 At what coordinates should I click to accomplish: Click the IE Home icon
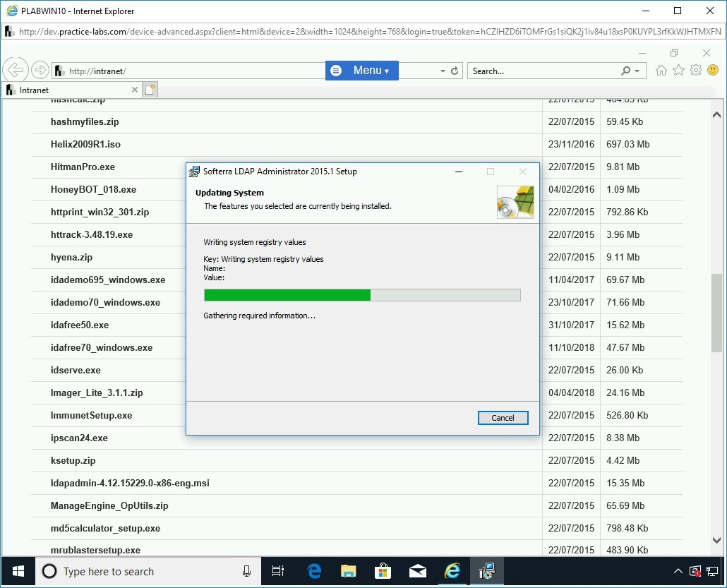[661, 71]
